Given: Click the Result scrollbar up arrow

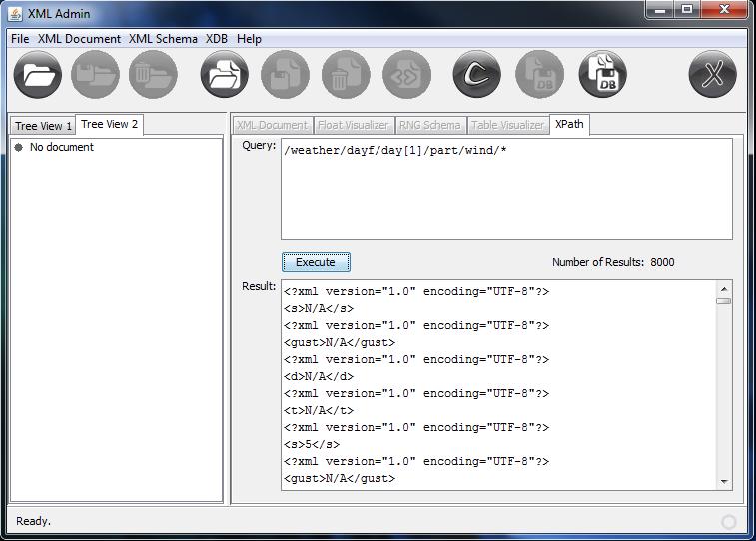Looking at the screenshot, I should pyautogui.click(x=724, y=289).
